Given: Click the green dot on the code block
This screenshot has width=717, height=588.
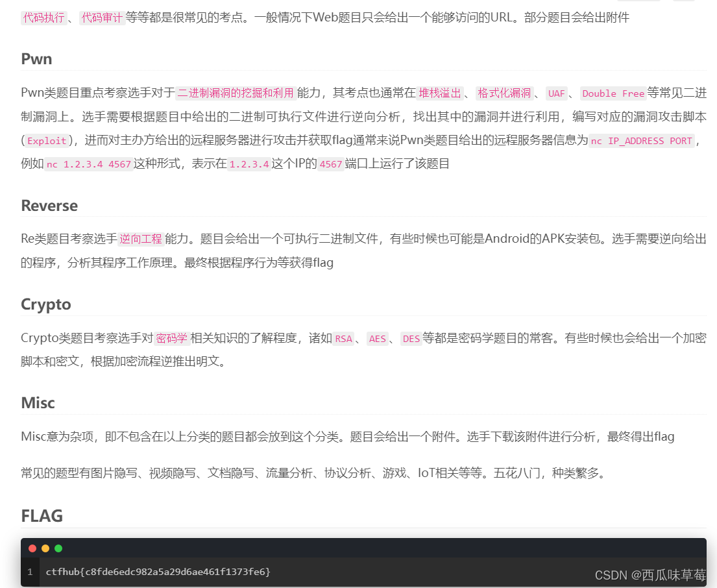Looking at the screenshot, I should click(x=58, y=548).
